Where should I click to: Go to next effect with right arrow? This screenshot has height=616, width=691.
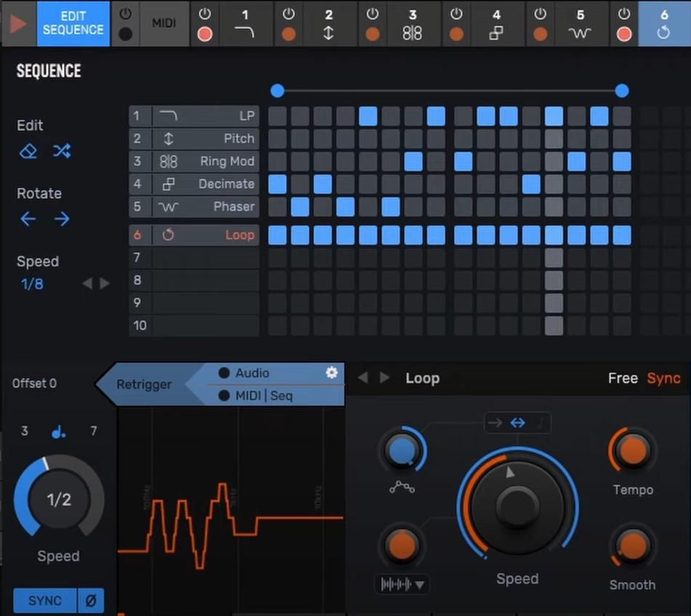[384, 378]
